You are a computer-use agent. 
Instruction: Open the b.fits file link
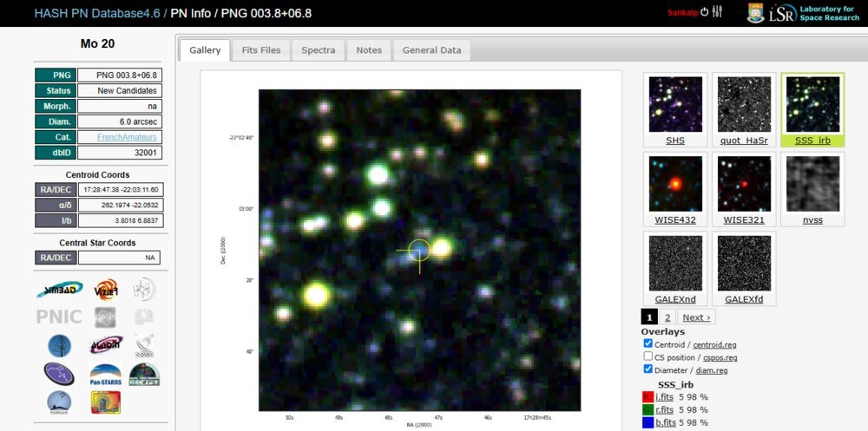[665, 422]
